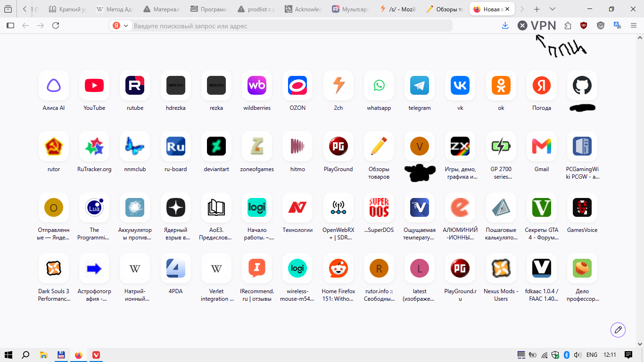Switch to the Краткий tab
The height and width of the screenshot is (362, 644).
click(68, 9)
